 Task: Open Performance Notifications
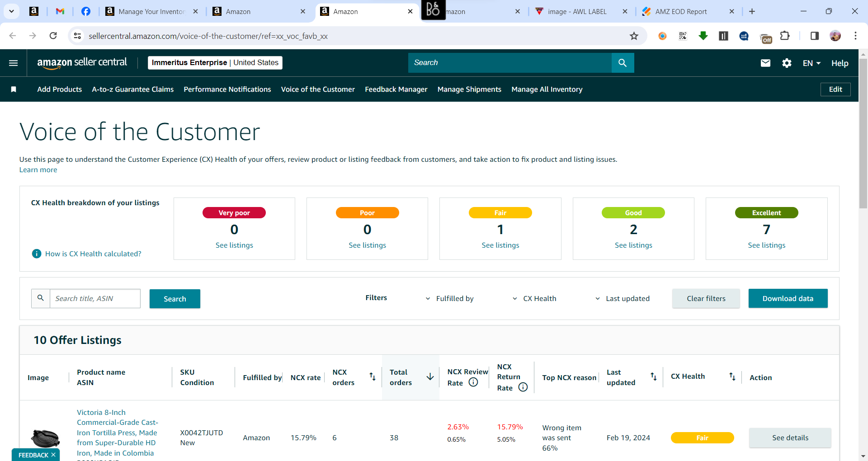(x=227, y=89)
